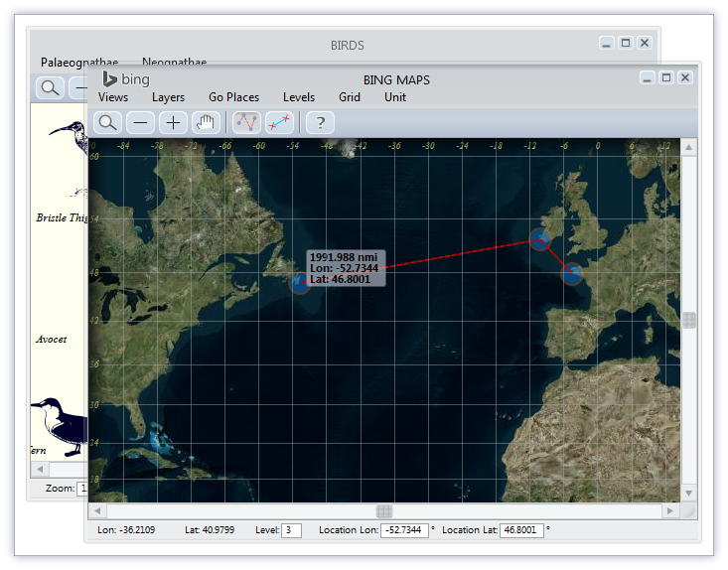Click the Lat: 40.9799 status readout

(210, 530)
